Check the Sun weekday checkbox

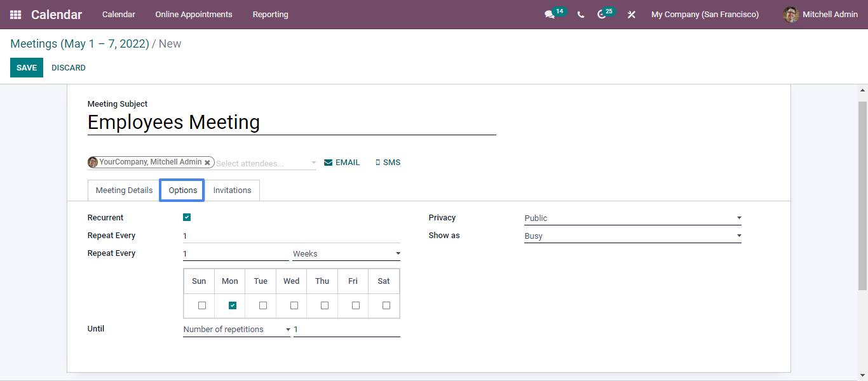[201, 305]
